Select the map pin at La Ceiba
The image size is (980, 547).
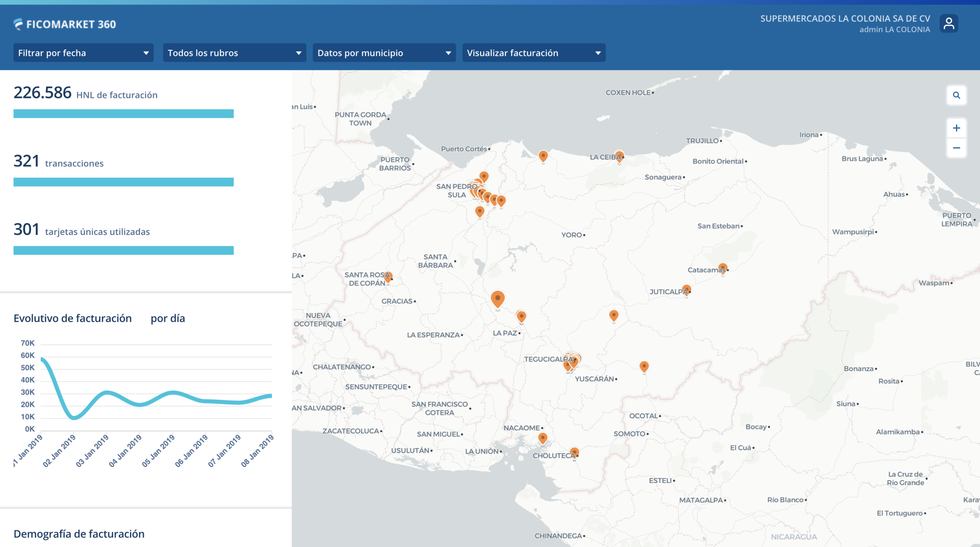click(x=619, y=156)
